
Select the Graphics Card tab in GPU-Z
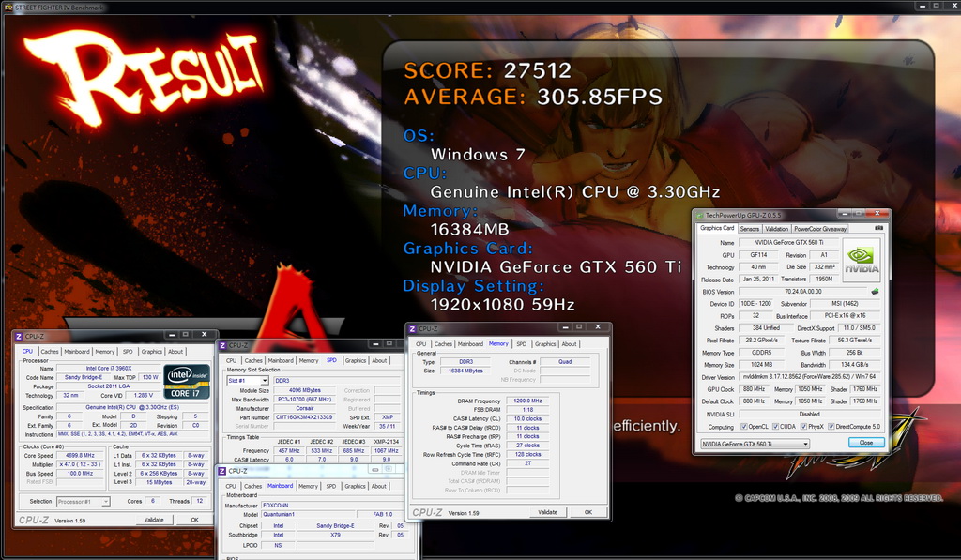(x=716, y=228)
